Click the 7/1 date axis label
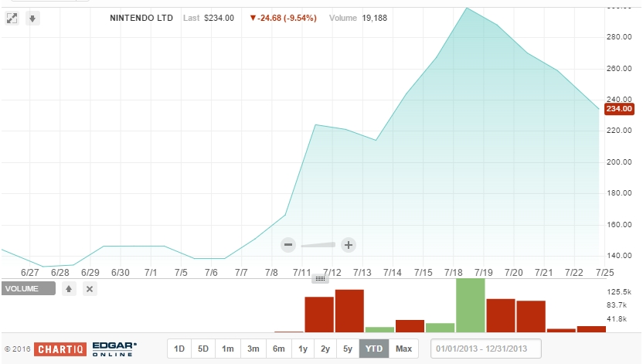This screenshot has height=364, width=643. pyautogui.click(x=151, y=273)
